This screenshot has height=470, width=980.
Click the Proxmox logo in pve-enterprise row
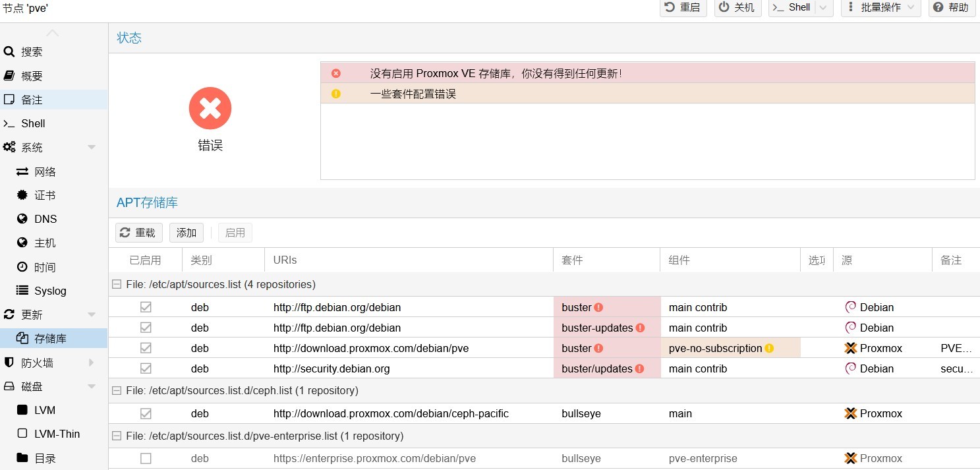(851, 458)
